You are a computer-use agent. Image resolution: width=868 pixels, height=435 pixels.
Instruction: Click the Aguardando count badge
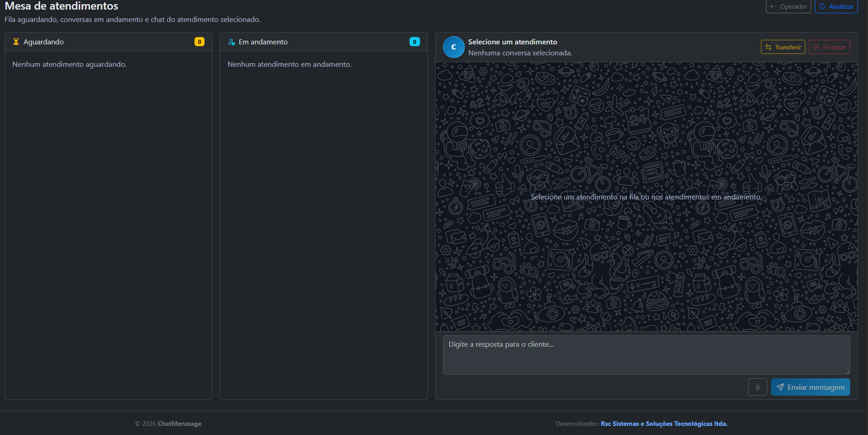[199, 42]
